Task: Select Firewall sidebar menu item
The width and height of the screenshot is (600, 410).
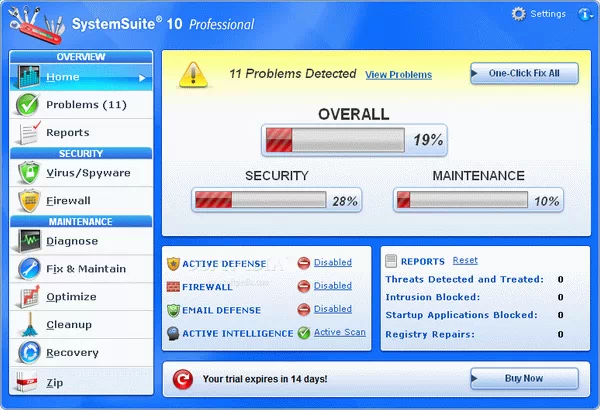Action: 81,201
